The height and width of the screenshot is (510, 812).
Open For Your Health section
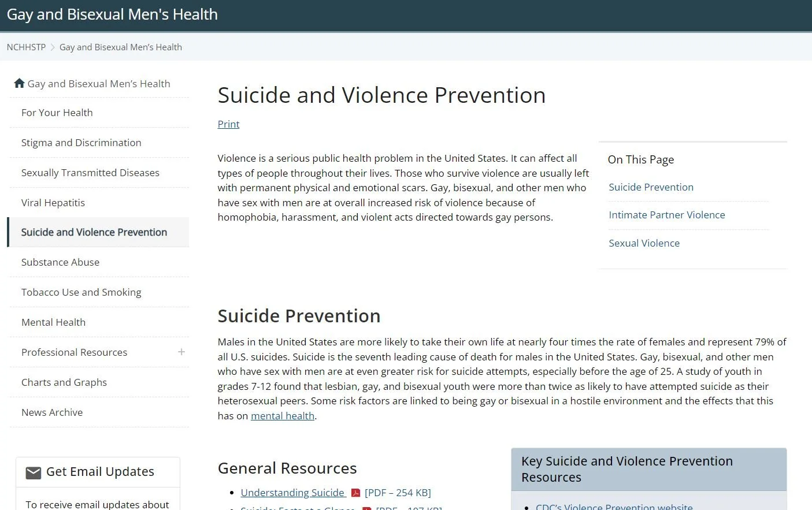[x=57, y=113]
